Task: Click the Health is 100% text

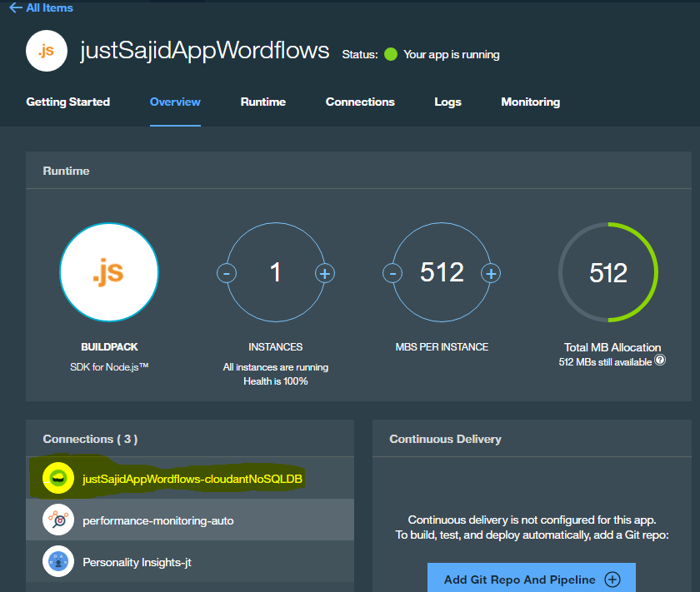Action: point(276,381)
